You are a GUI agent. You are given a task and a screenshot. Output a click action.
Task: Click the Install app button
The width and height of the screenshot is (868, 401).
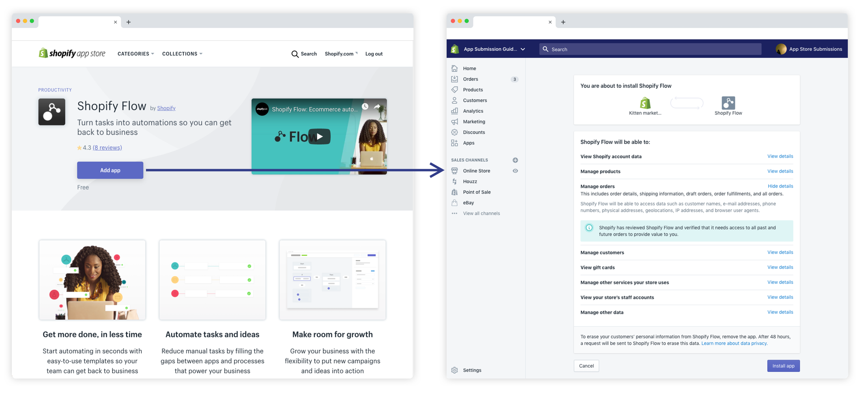tap(783, 366)
